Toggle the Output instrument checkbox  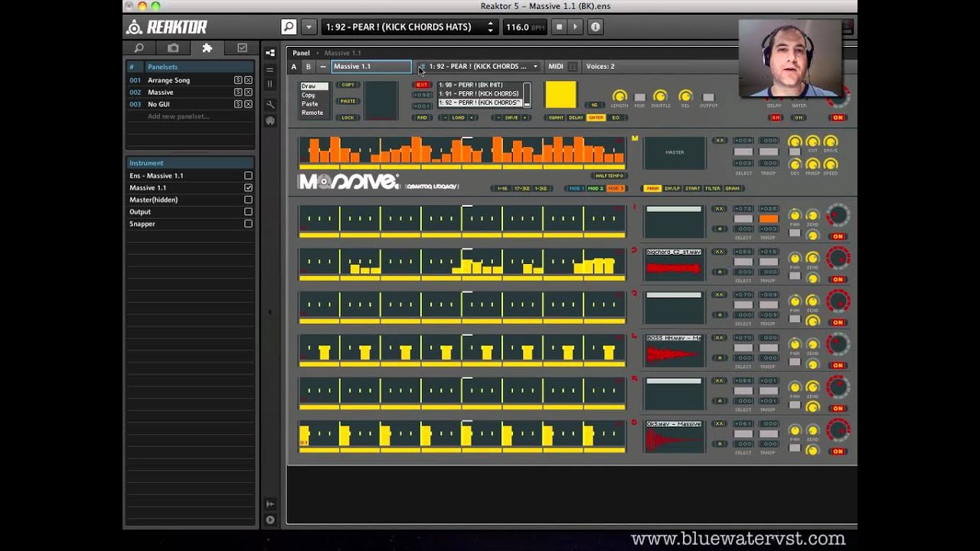point(248,212)
